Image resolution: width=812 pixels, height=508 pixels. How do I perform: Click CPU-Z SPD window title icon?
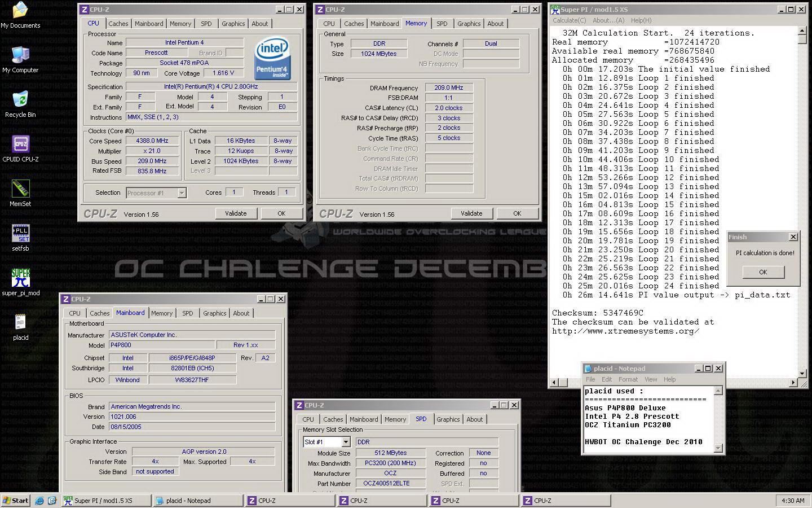(x=299, y=405)
